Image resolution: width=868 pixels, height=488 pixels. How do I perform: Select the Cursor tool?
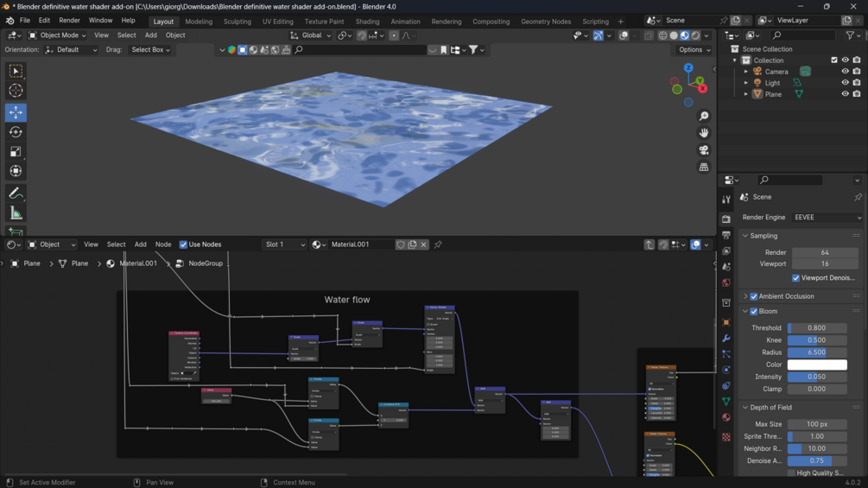[x=16, y=91]
